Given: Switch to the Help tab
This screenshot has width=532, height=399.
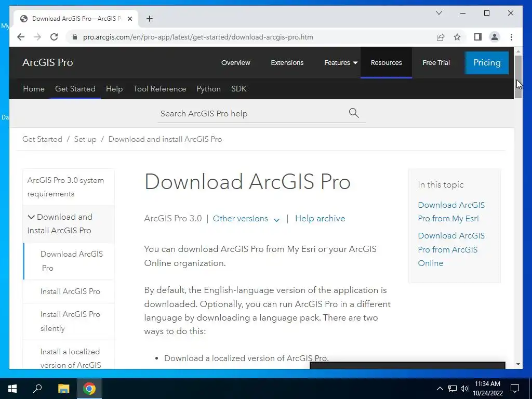Looking at the screenshot, I should tap(114, 89).
